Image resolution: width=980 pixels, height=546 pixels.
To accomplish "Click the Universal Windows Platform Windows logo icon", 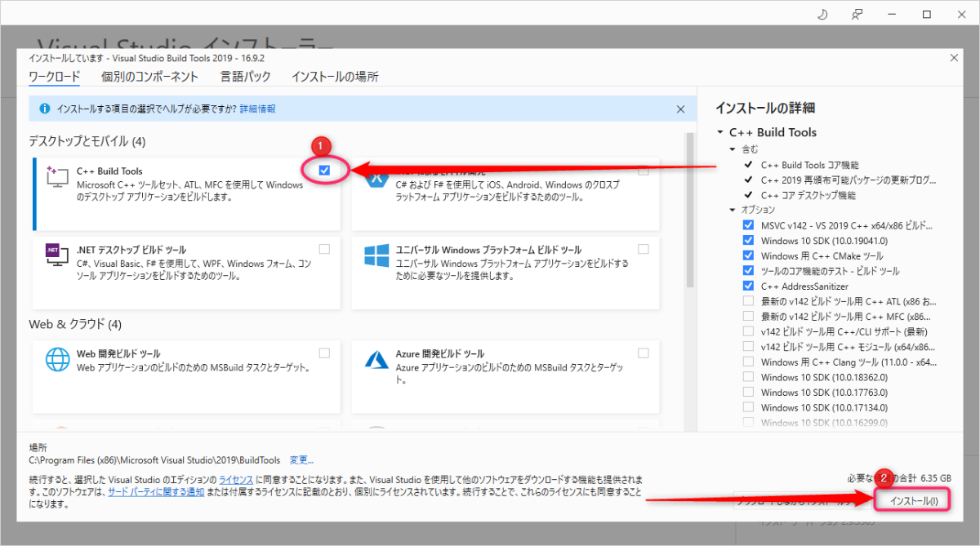I will tap(376, 256).
